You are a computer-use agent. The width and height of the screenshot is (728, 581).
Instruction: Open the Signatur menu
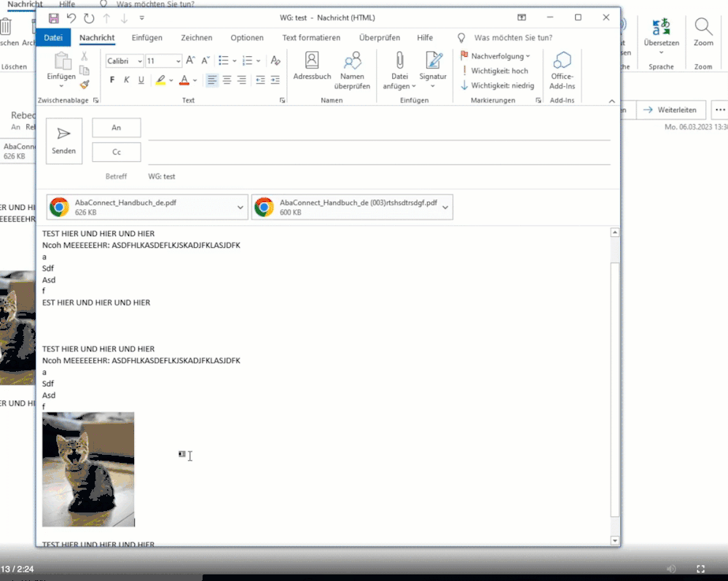[x=433, y=70]
